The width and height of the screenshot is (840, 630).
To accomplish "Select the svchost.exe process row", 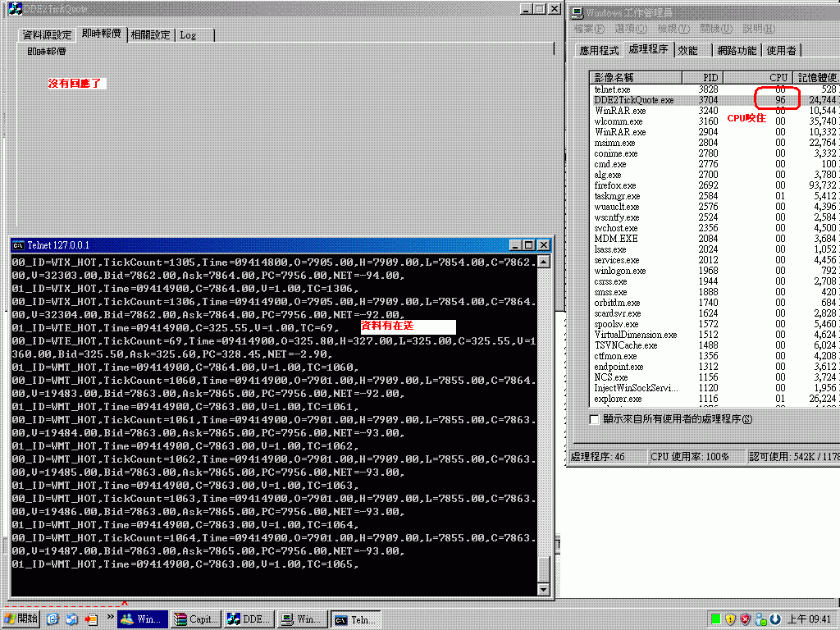I will (x=715, y=228).
